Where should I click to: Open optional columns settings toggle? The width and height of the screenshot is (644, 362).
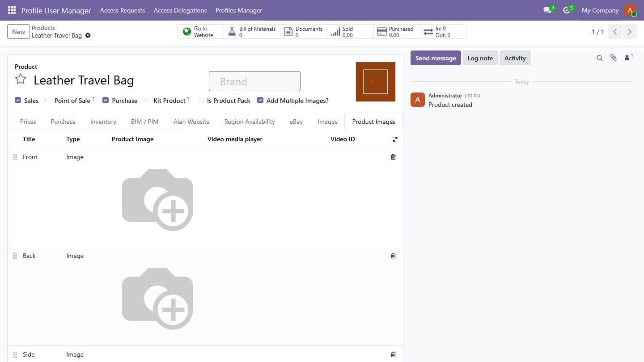pyautogui.click(x=395, y=139)
